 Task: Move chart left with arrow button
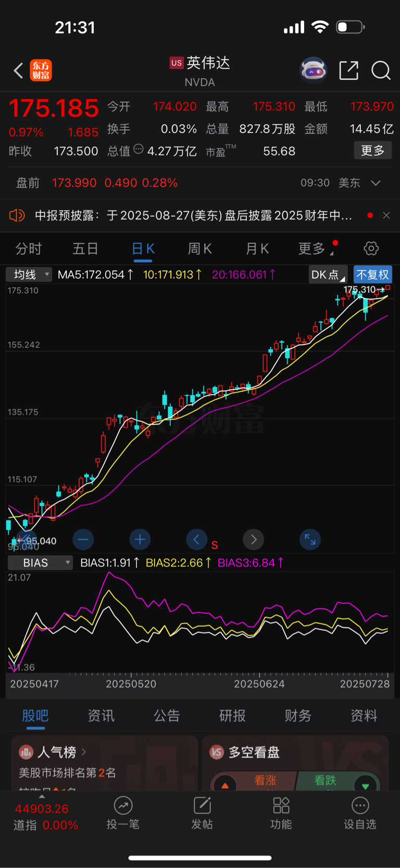196,539
